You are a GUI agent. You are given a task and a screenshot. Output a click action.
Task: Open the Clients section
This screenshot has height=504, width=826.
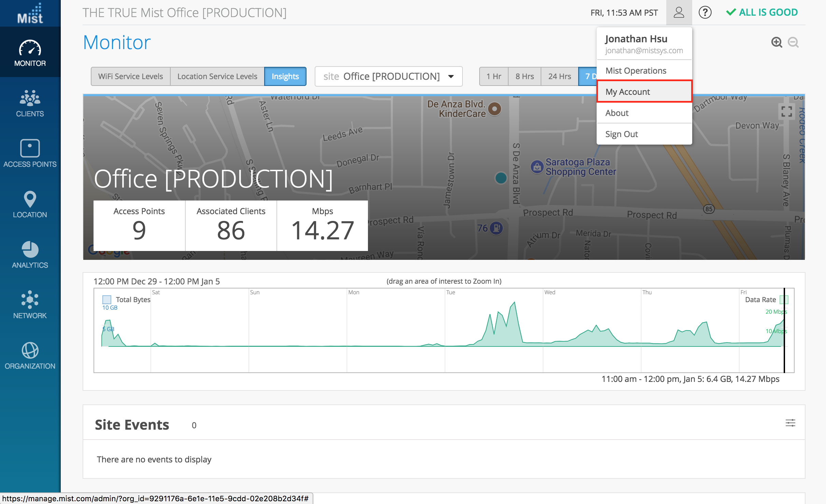(x=30, y=103)
